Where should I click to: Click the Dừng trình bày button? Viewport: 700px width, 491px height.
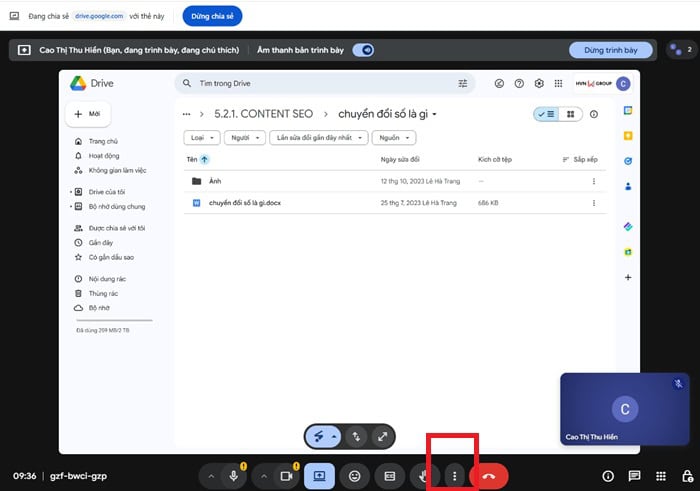click(610, 50)
